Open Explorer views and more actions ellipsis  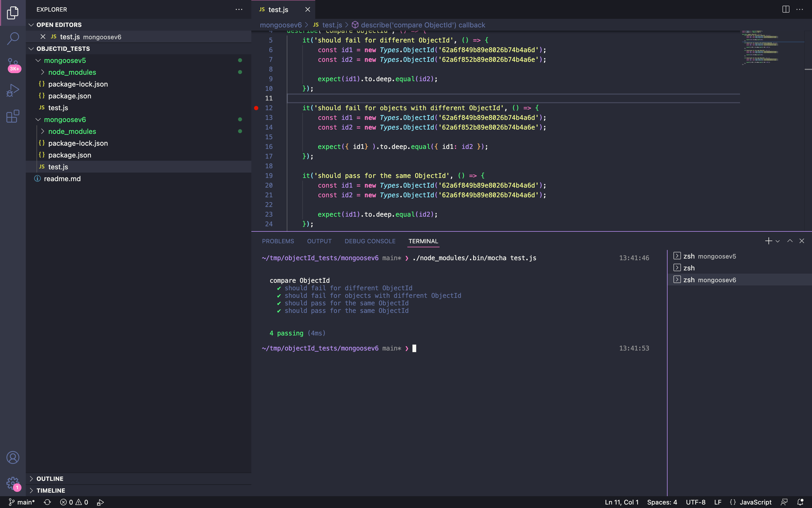[x=239, y=9]
